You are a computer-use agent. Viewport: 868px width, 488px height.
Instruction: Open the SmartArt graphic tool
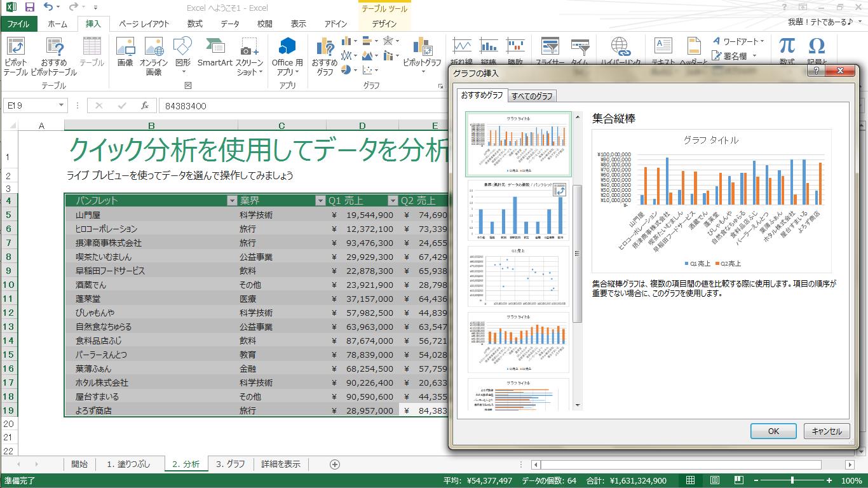215,52
